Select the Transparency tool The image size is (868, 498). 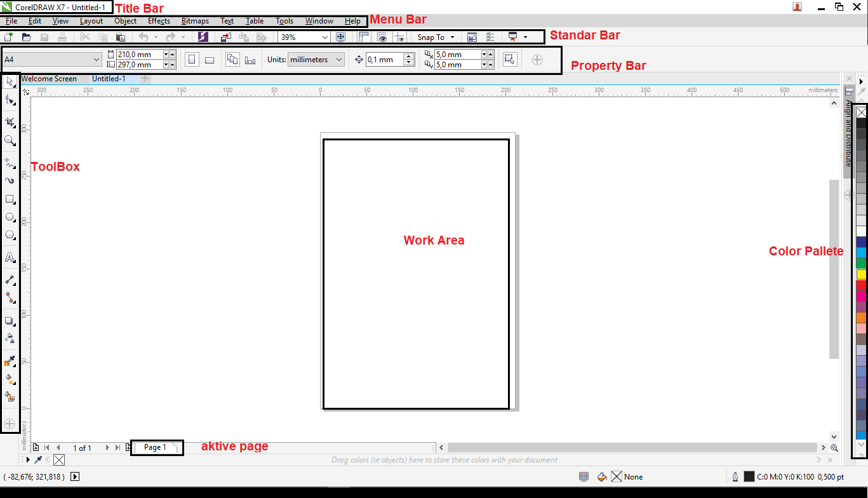(x=10, y=337)
